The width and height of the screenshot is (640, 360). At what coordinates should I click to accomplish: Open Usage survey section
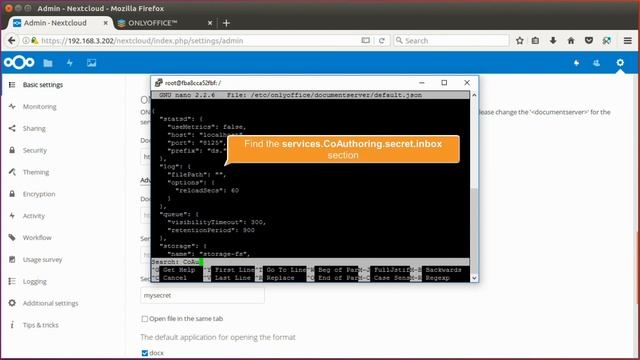click(42, 260)
